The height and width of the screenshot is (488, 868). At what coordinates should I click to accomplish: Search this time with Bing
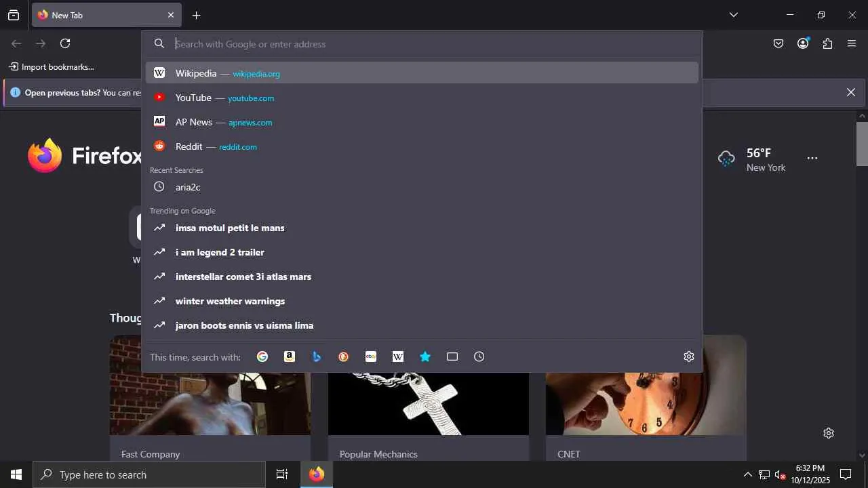click(317, 357)
